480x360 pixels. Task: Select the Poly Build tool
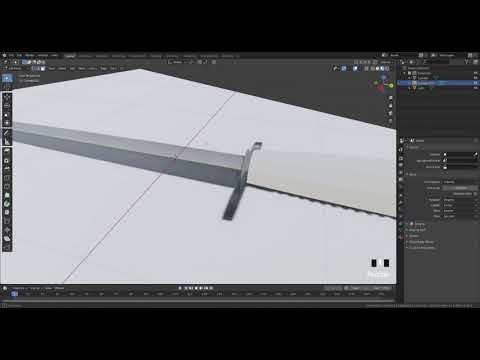pos(7,195)
